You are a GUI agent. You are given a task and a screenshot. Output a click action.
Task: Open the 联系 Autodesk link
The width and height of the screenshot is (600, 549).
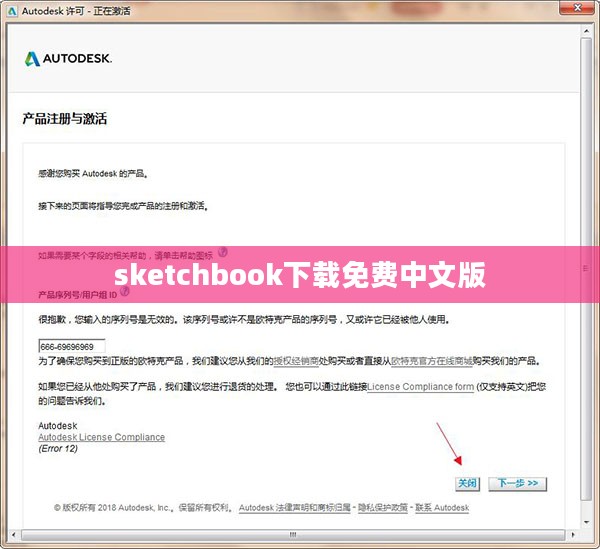pos(442,508)
